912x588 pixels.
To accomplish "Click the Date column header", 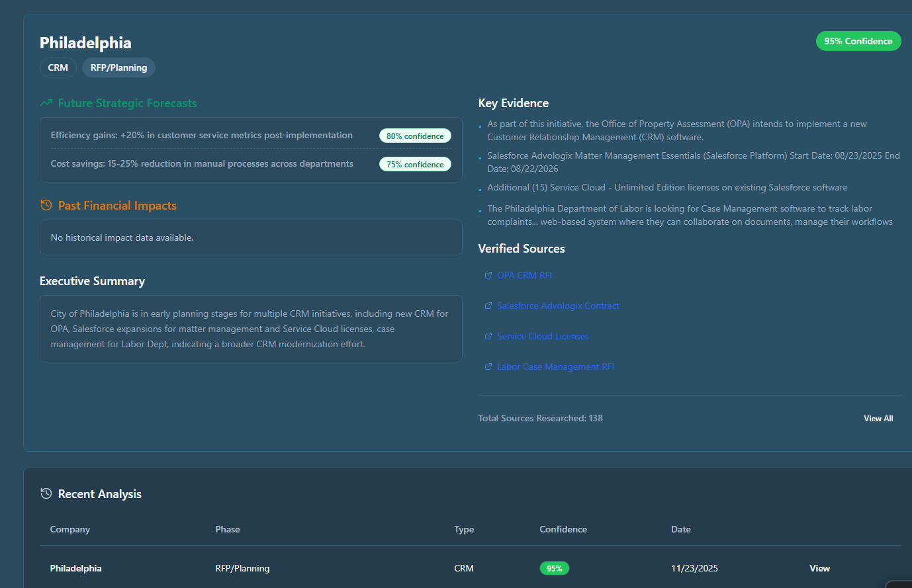I will tap(681, 529).
